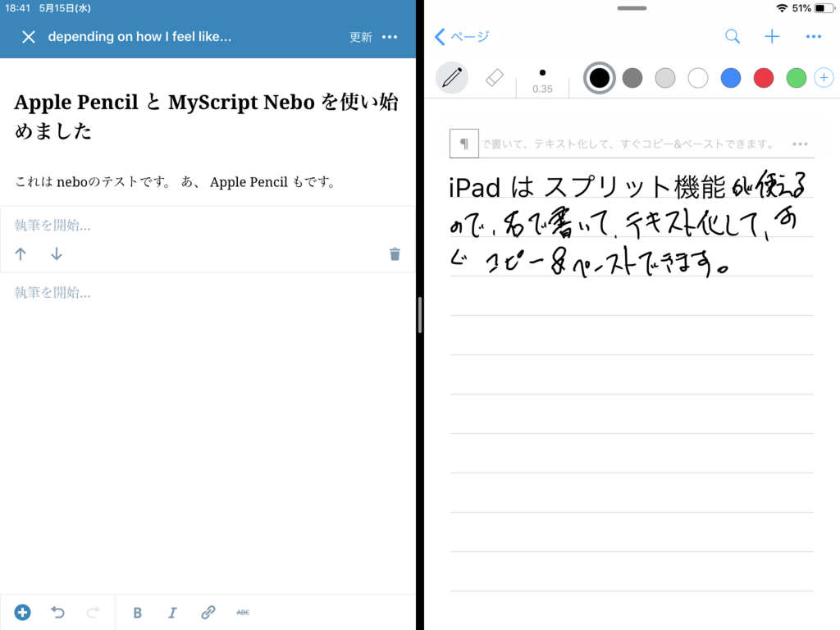Screen dimensions: 840x630
Task: Tap the paragraph mark block icon
Action: click(x=464, y=144)
